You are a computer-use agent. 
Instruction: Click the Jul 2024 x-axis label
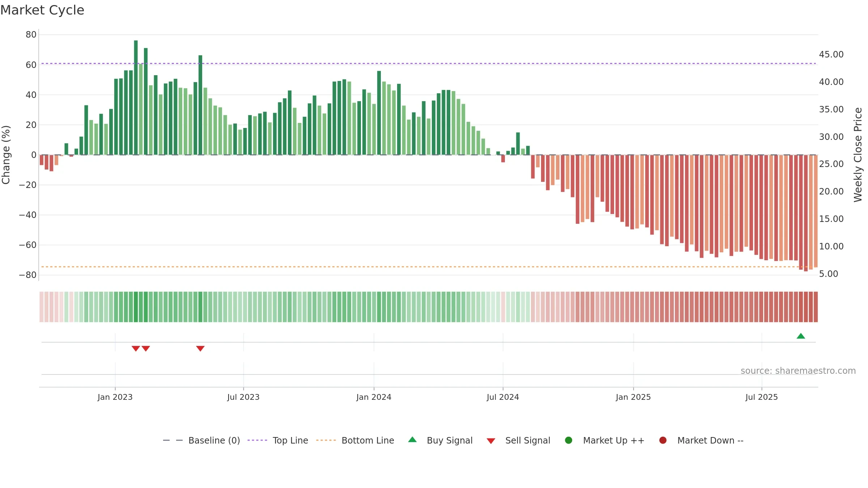503,397
